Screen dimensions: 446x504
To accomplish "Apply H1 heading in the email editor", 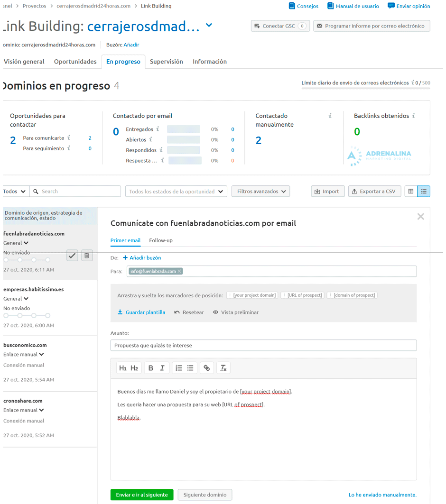I will click(x=123, y=367).
